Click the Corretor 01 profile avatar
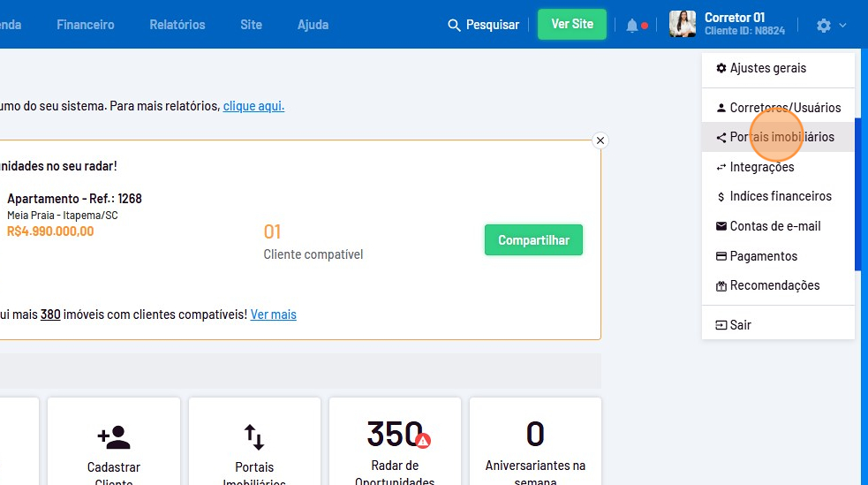The height and width of the screenshot is (485, 868). 683,25
